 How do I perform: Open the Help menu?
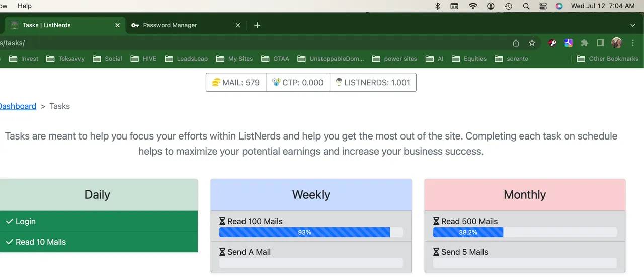25,6
